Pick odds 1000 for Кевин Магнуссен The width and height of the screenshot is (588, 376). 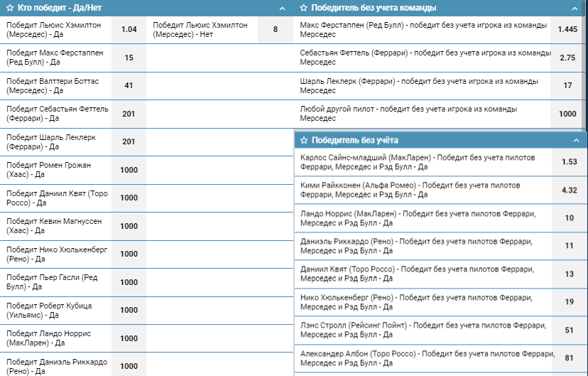pyautogui.click(x=129, y=226)
